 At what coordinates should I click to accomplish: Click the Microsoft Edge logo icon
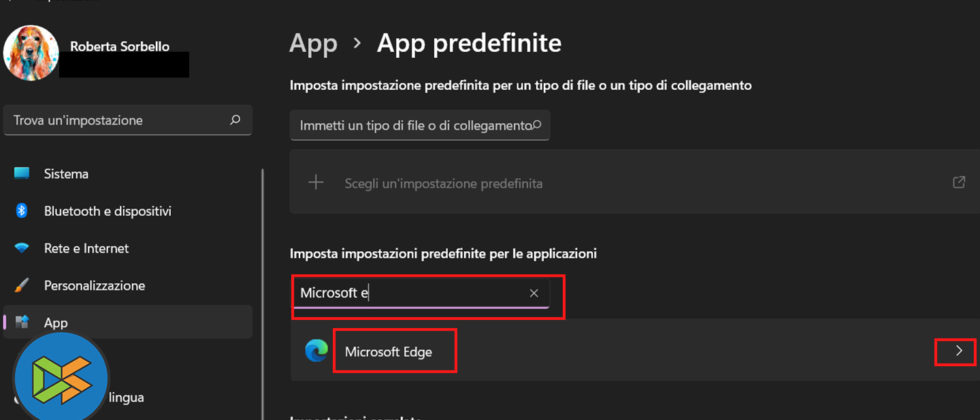tap(317, 351)
